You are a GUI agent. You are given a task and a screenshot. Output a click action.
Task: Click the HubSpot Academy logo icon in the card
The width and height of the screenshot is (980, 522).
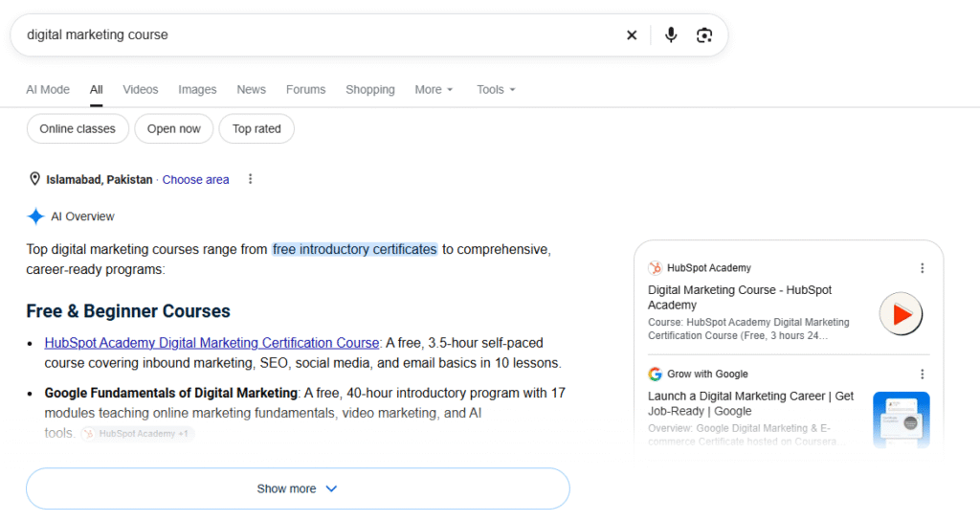point(655,268)
